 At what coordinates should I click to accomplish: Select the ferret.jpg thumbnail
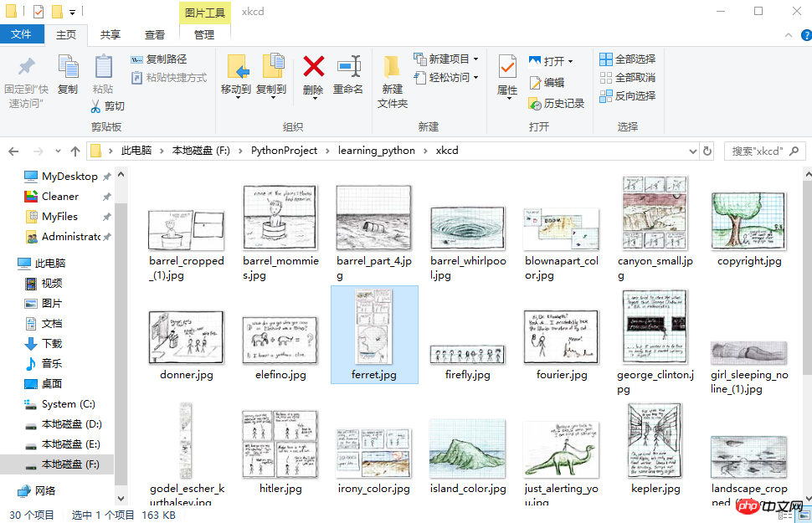tap(374, 335)
